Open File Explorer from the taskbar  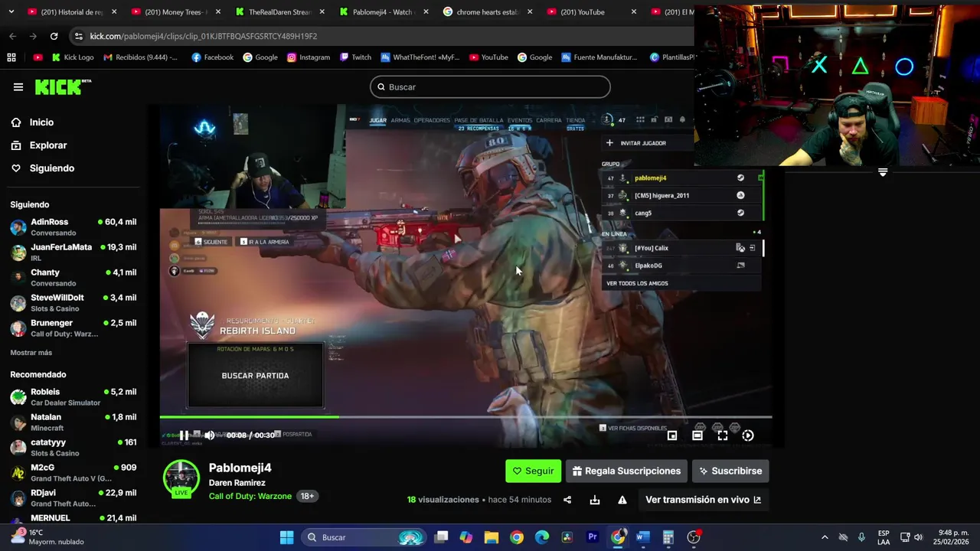(491, 537)
